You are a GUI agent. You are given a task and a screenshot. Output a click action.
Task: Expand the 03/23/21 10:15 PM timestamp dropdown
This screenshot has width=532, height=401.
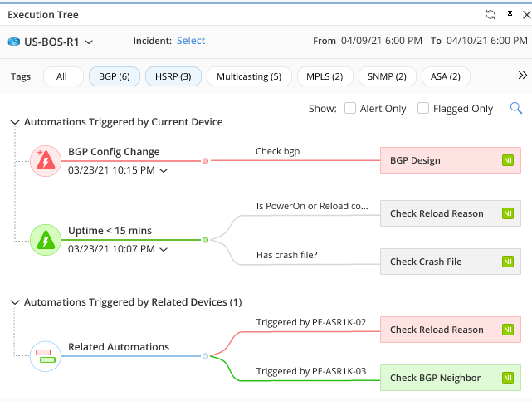[x=164, y=171]
